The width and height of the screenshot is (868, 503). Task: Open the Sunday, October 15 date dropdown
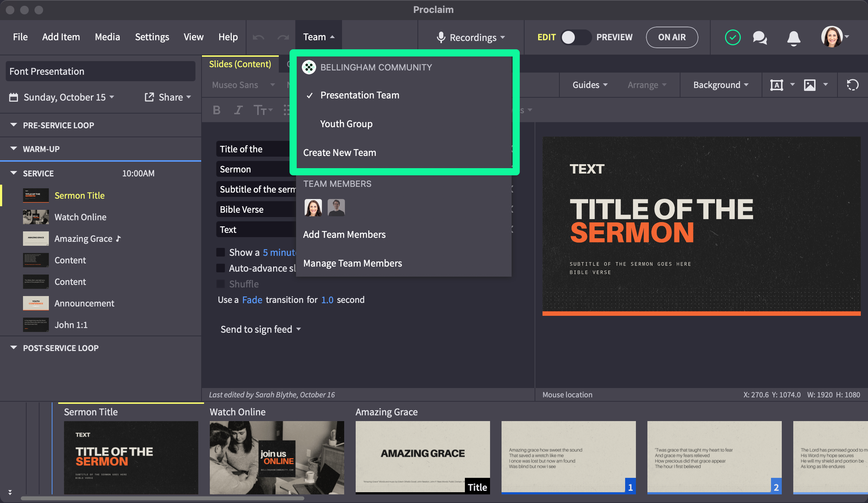(x=69, y=97)
